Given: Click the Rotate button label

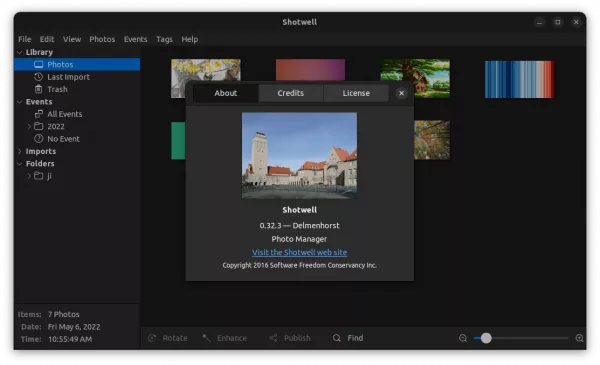Looking at the screenshot, I should click(x=175, y=338).
